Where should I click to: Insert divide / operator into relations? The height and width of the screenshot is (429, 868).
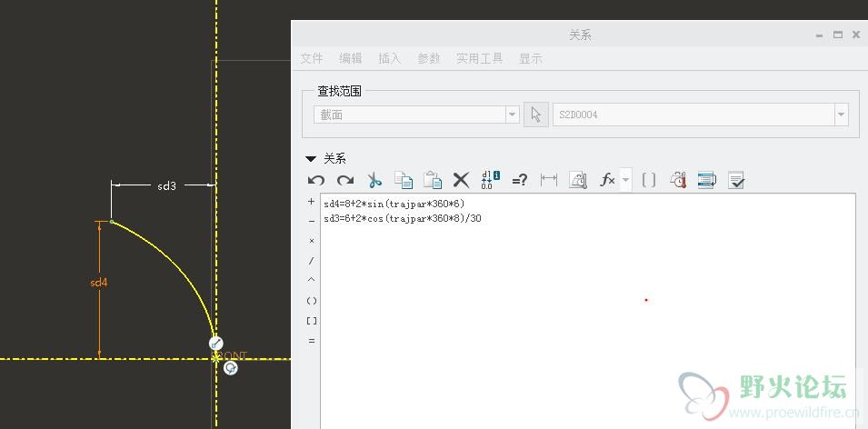311,261
